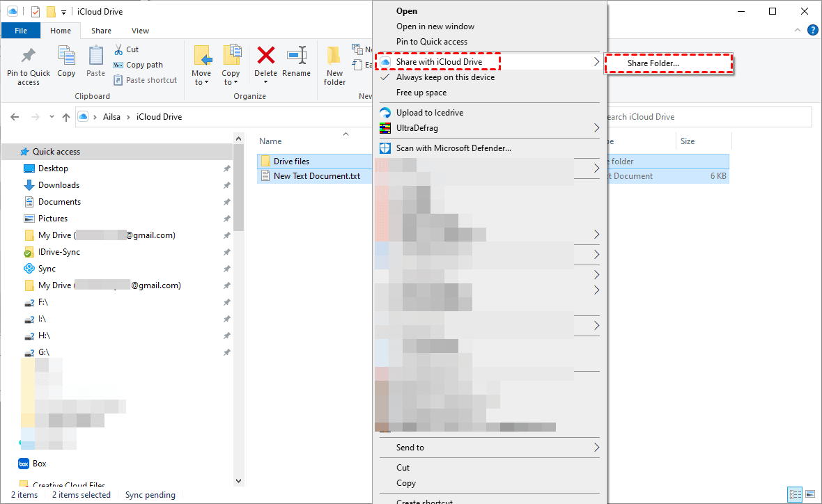Image resolution: width=822 pixels, height=504 pixels.
Task: Click navigation pane scrollbar up arrow
Action: pyautogui.click(x=238, y=139)
